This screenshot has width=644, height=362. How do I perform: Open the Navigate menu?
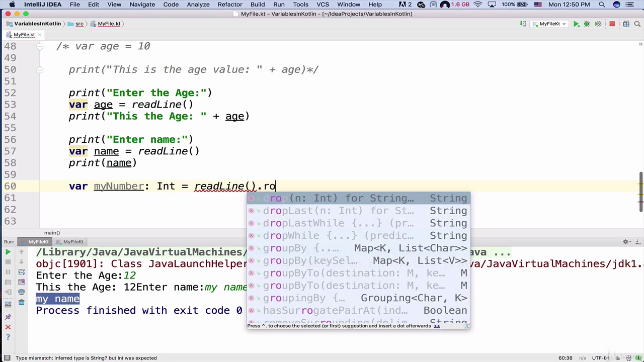coord(142,5)
